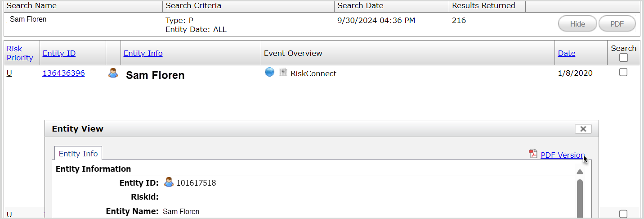Sort by Risk Priority column header
This screenshot has width=644, height=219.
click(x=20, y=53)
